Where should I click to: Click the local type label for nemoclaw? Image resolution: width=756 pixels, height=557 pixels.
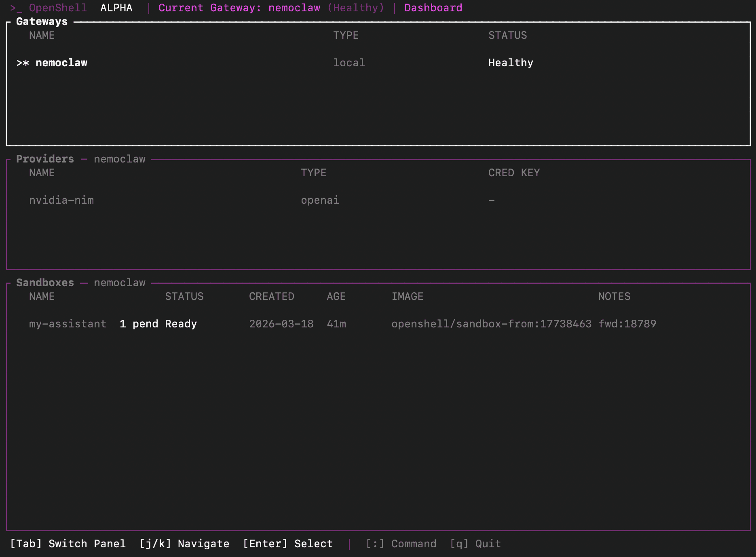349,63
